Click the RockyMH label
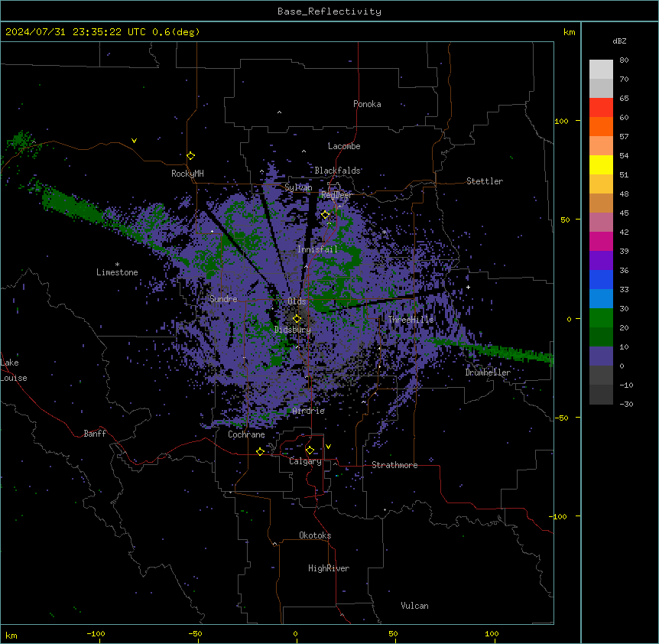 [187, 174]
